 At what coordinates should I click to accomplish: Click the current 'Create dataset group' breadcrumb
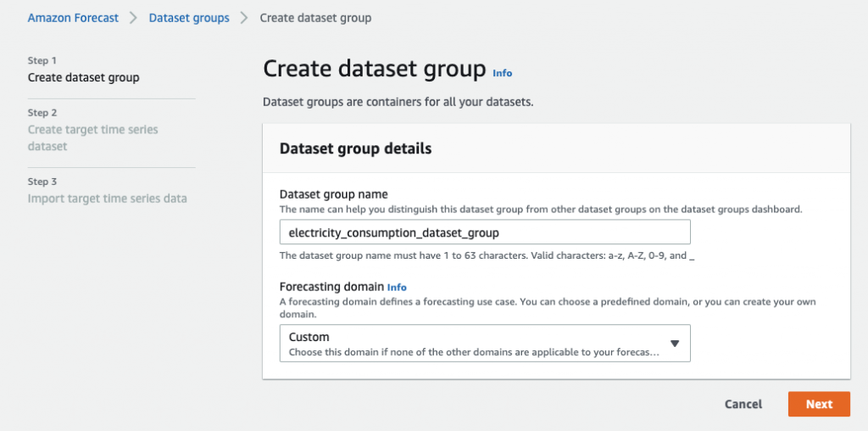[x=314, y=18]
